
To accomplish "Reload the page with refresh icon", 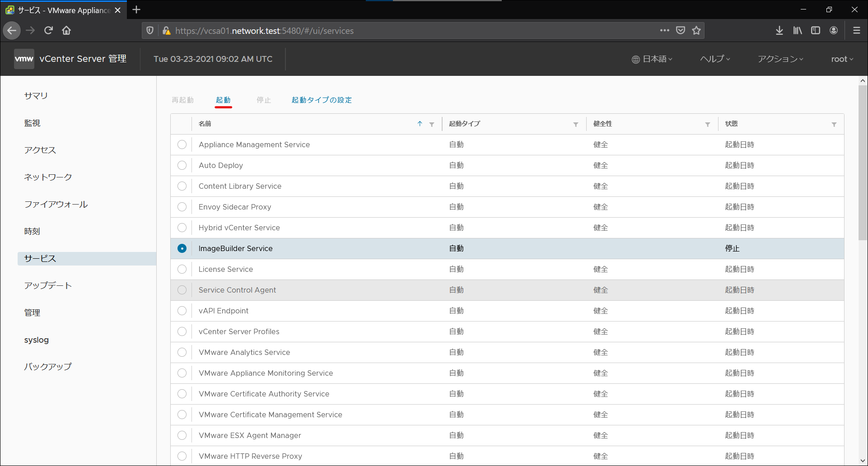I will (48, 30).
